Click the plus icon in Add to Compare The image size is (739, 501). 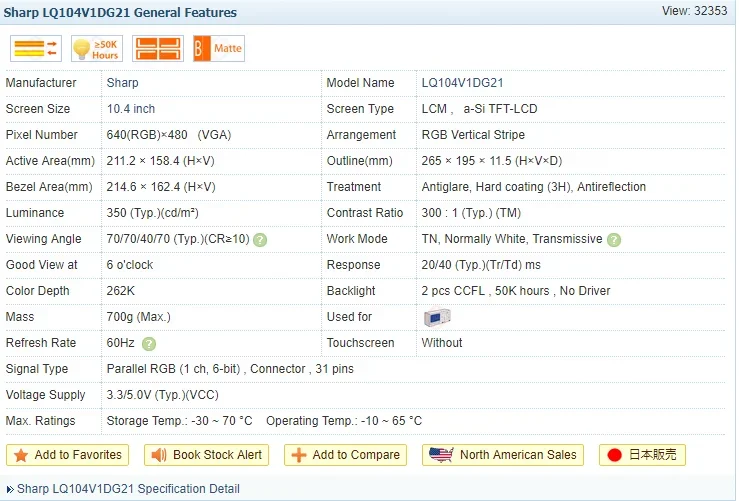299,455
